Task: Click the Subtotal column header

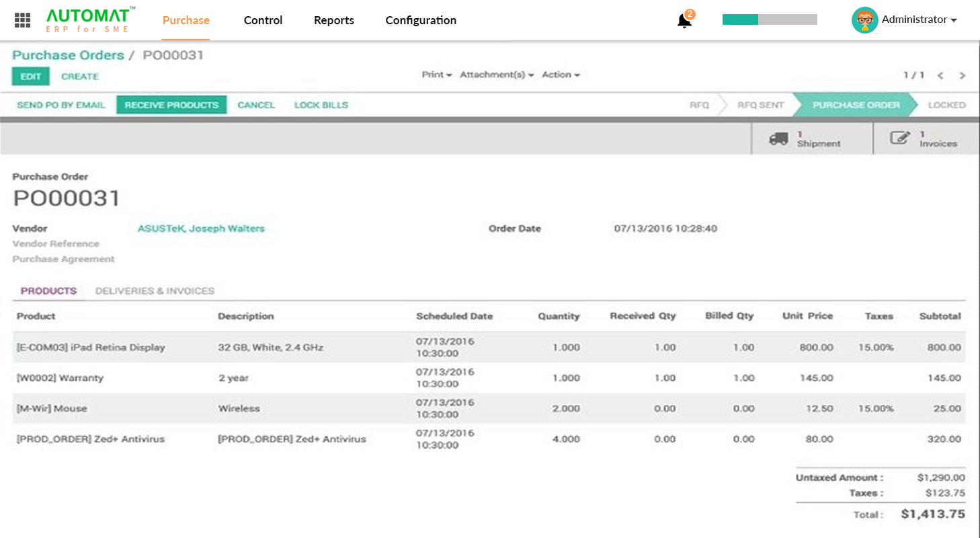Action: point(940,316)
